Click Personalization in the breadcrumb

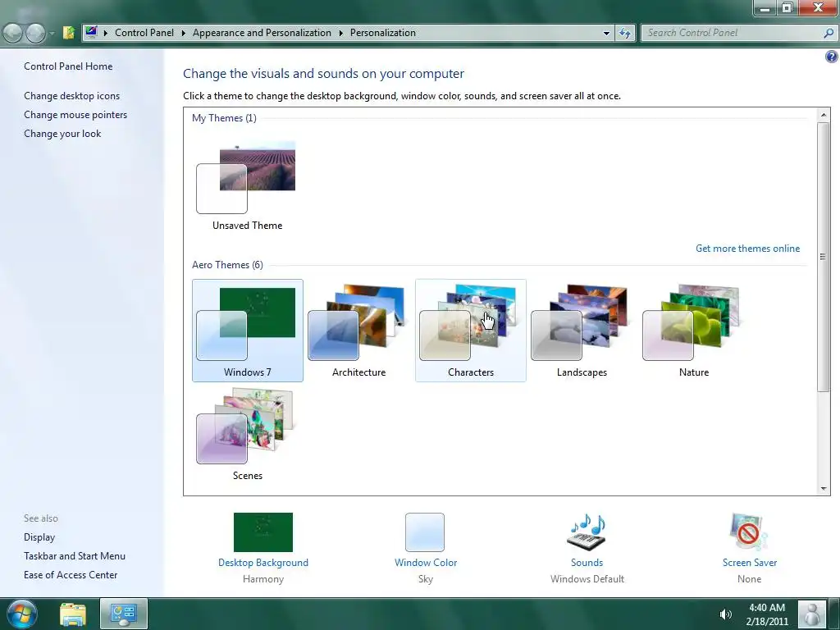click(x=382, y=33)
